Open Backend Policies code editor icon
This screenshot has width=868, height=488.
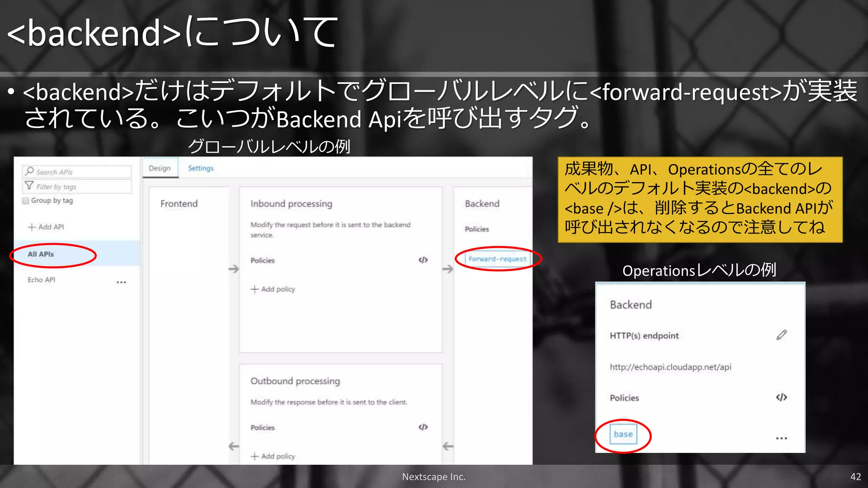point(782,397)
